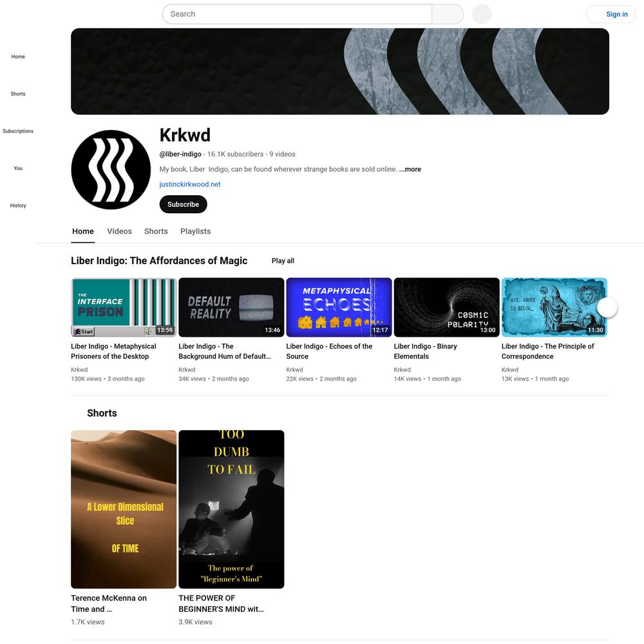
Task: Expand channel description with ...more
Action: click(x=410, y=169)
